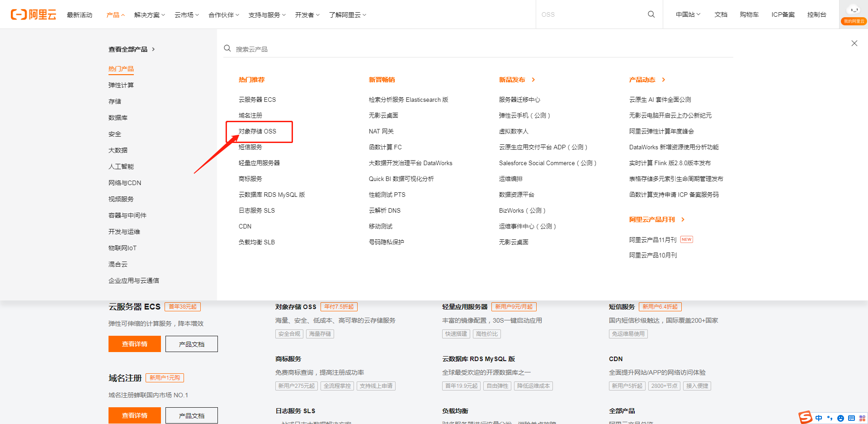Open the 中国站 region dropdown
The height and width of the screenshot is (424, 868).
688,14
